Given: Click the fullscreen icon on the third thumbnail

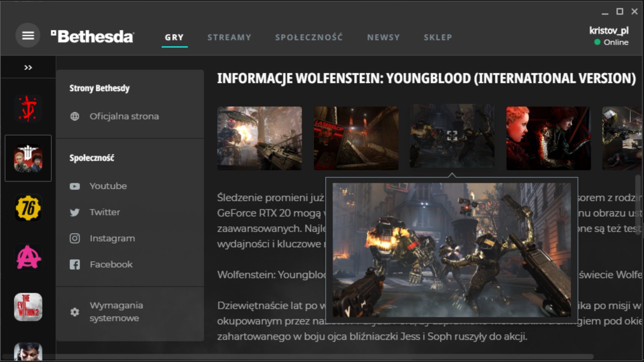Looking at the screenshot, I should (452, 136).
